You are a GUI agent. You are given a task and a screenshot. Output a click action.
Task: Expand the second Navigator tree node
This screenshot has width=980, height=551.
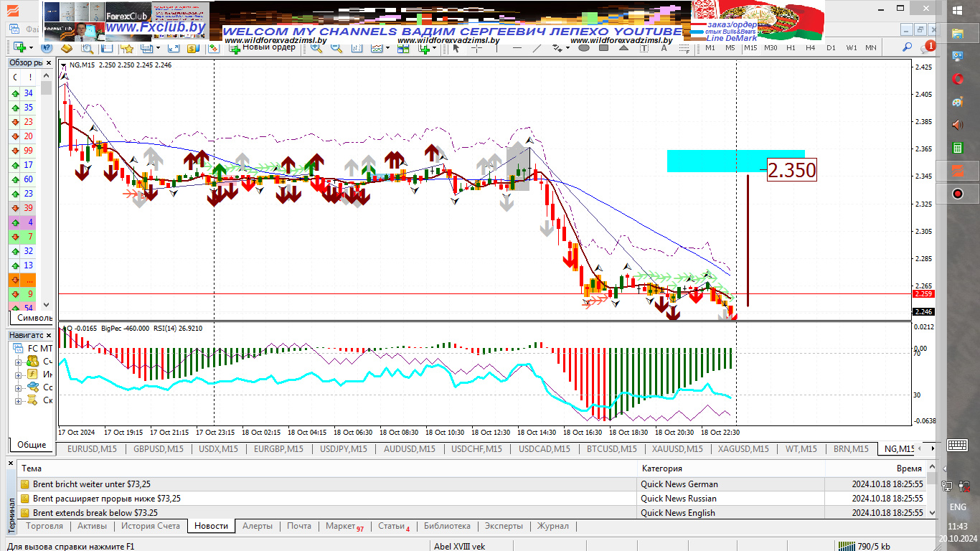click(18, 375)
